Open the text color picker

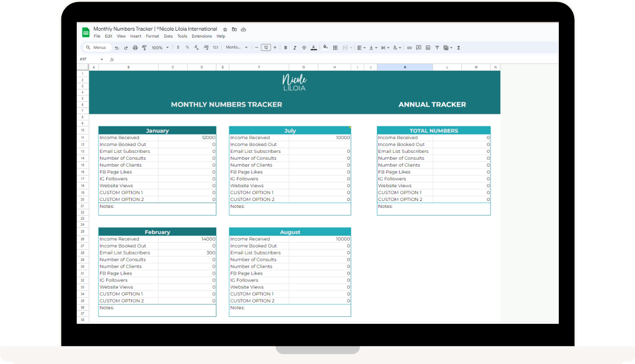coord(313,48)
